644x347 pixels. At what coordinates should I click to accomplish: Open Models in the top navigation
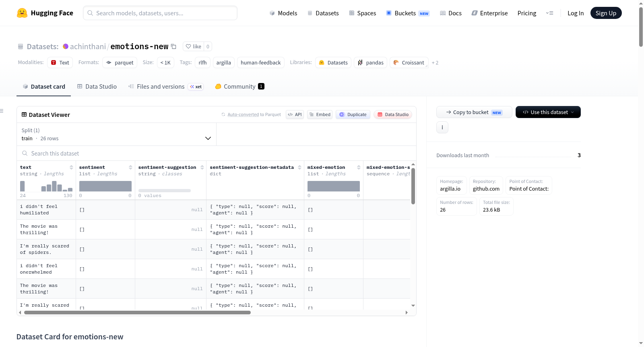[283, 13]
